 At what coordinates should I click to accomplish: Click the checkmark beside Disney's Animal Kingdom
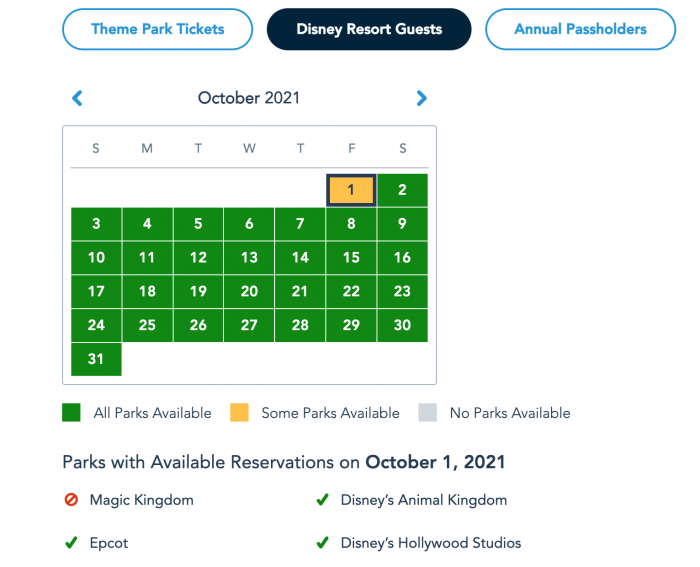click(x=322, y=500)
